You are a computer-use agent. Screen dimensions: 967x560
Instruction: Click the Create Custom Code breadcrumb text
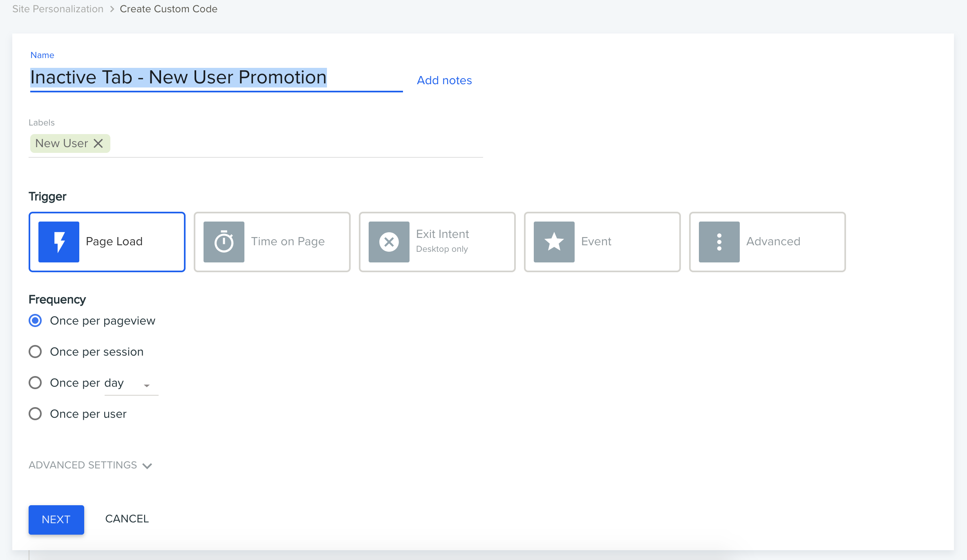point(168,9)
